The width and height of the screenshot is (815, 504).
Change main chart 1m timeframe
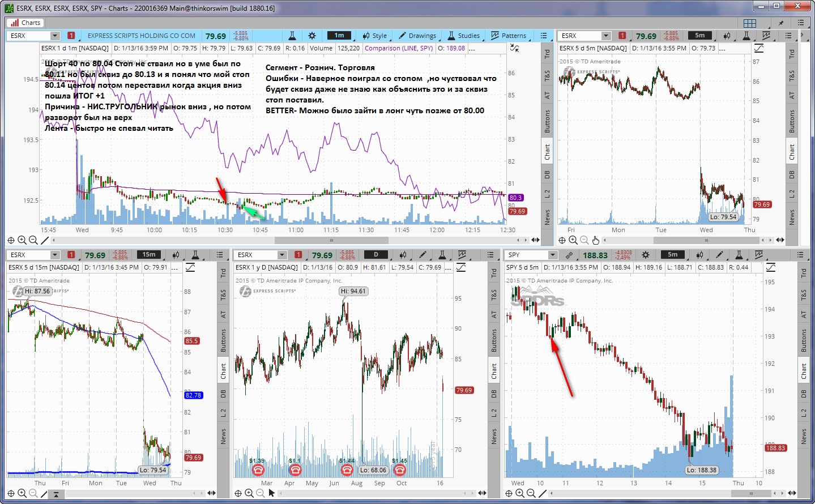pyautogui.click(x=339, y=35)
